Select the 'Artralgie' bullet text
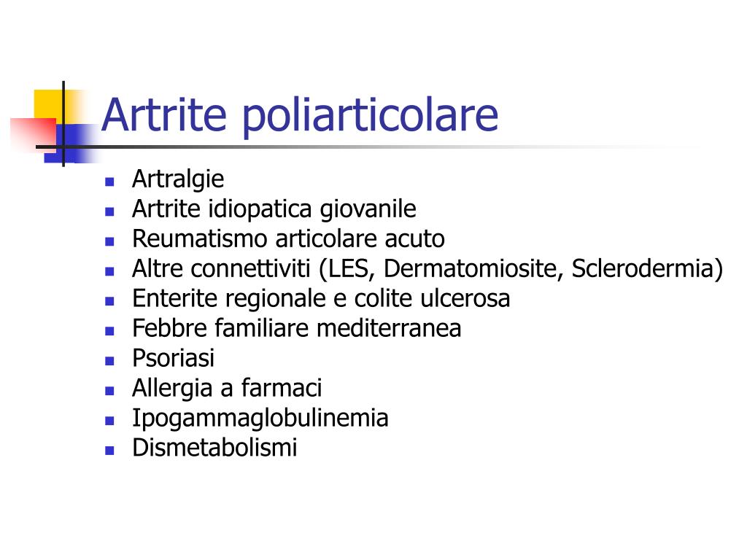Screen dimensions: 747x560 click(x=178, y=179)
